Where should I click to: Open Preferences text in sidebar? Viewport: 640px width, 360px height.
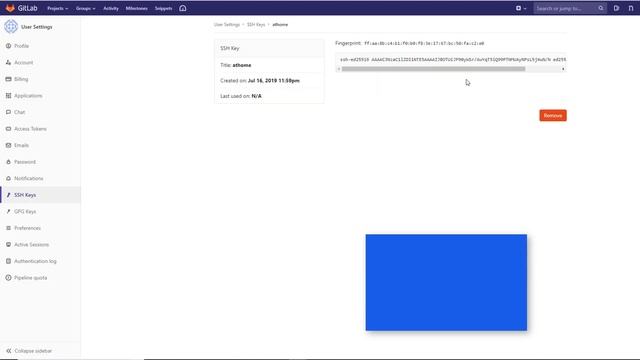[27, 228]
